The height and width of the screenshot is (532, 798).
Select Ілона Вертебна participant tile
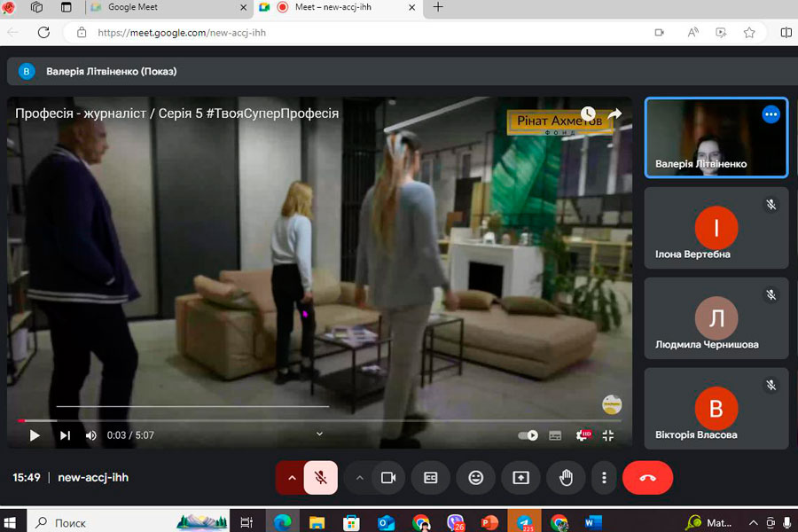[x=716, y=228]
